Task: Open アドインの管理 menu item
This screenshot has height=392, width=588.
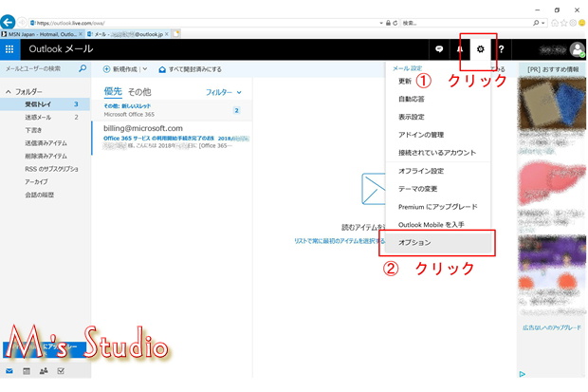Action: click(x=421, y=135)
